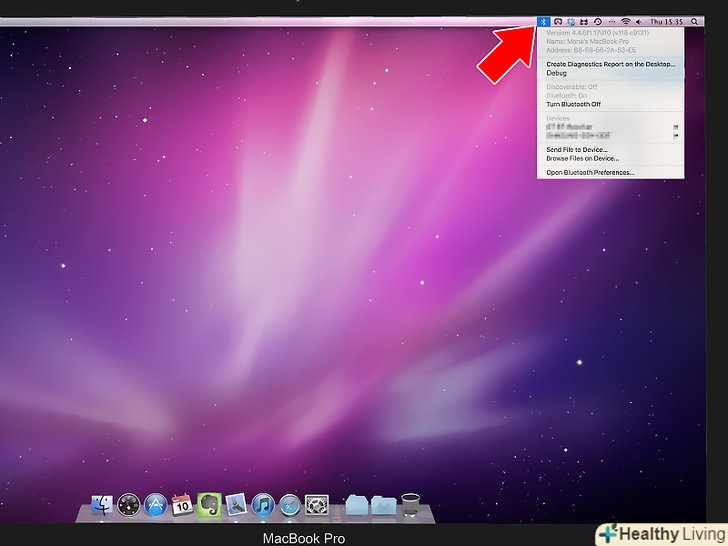Select Send File to Device menu item
This screenshot has height=546, width=728.
(576, 150)
